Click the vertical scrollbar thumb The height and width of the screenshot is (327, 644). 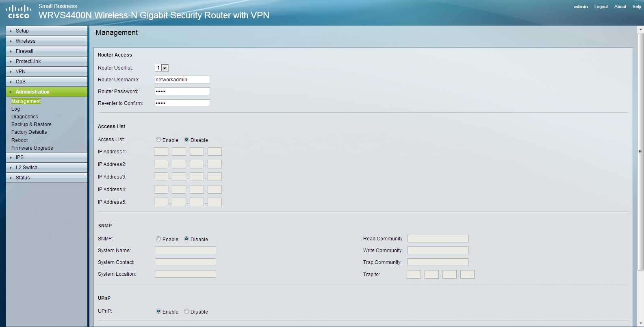pyautogui.click(x=641, y=152)
